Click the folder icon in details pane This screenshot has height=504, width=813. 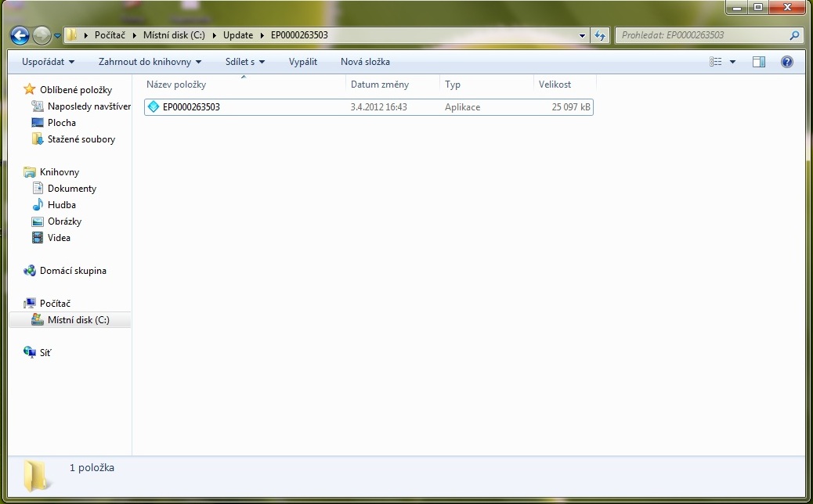(x=36, y=476)
